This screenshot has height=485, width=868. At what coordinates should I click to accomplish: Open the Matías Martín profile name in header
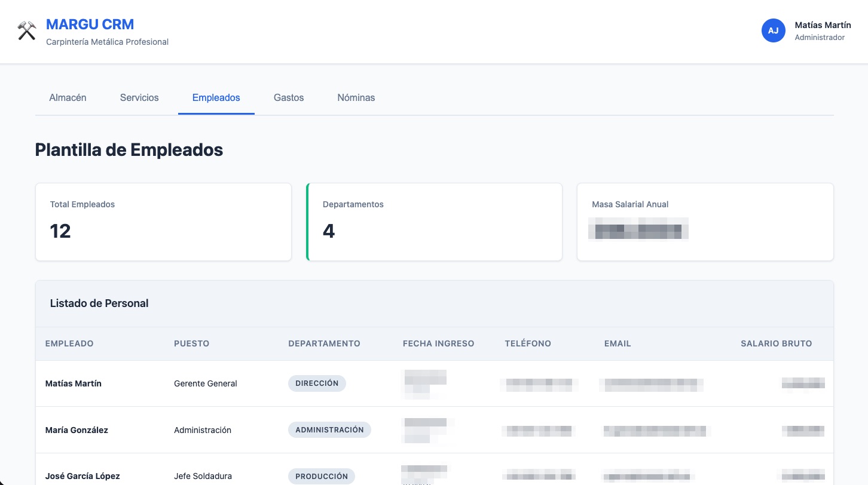tap(823, 25)
